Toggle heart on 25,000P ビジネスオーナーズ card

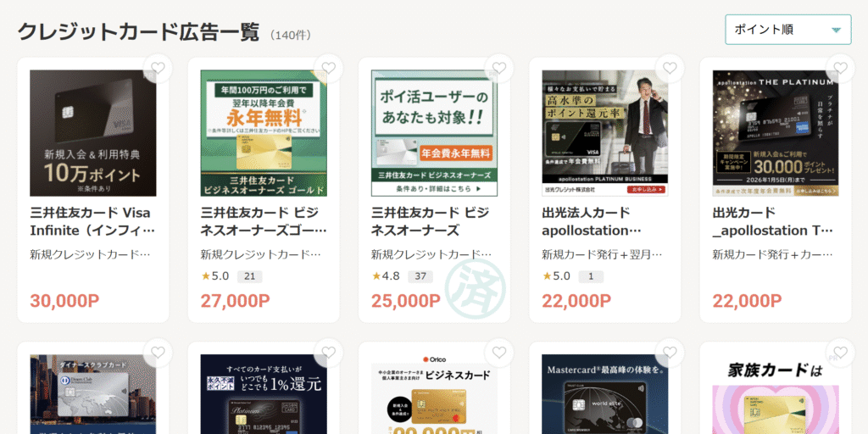498,68
